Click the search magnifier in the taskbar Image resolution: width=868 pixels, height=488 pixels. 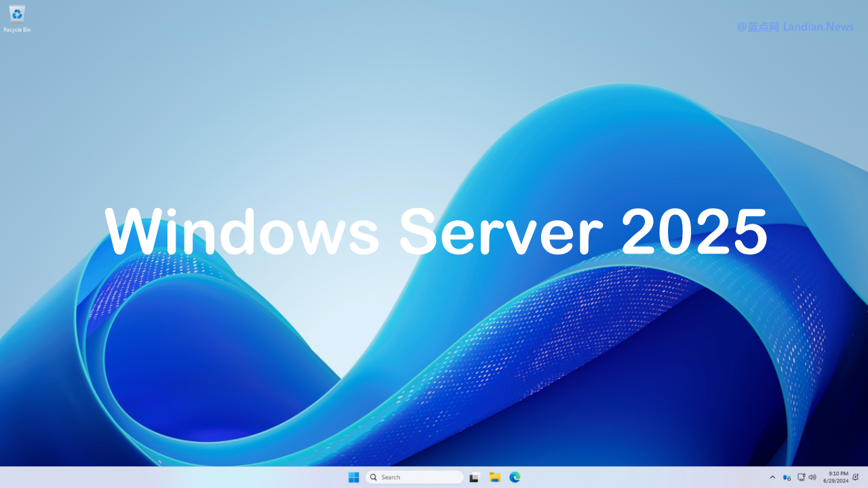tap(373, 477)
